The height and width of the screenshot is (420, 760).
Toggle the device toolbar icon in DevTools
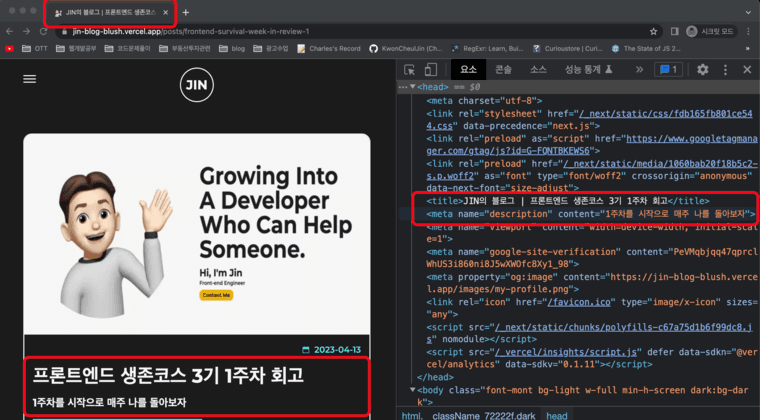point(430,70)
